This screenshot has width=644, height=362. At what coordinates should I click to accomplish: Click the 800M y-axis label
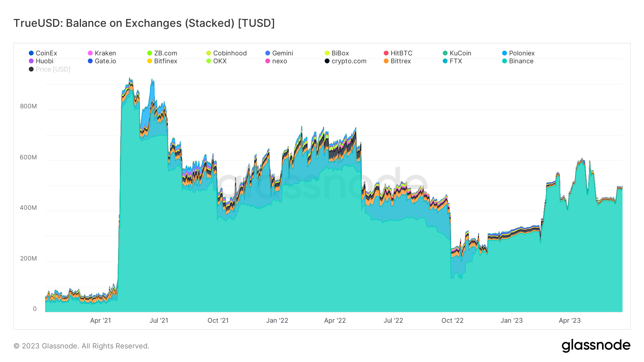28,106
